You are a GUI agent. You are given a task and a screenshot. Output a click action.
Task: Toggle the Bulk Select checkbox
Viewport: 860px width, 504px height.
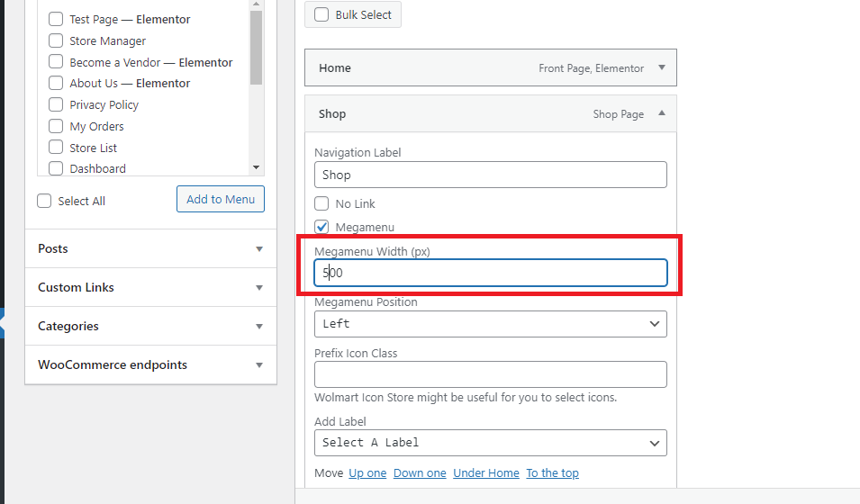coord(321,14)
